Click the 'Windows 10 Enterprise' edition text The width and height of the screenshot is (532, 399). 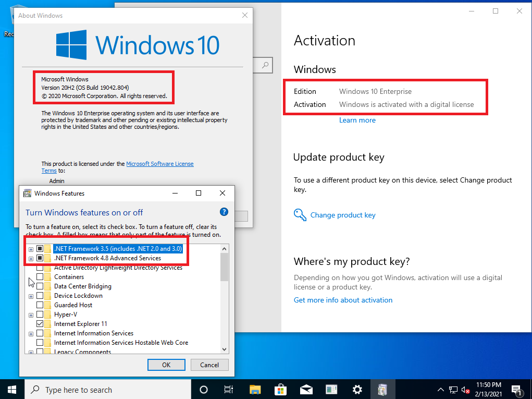(x=375, y=91)
